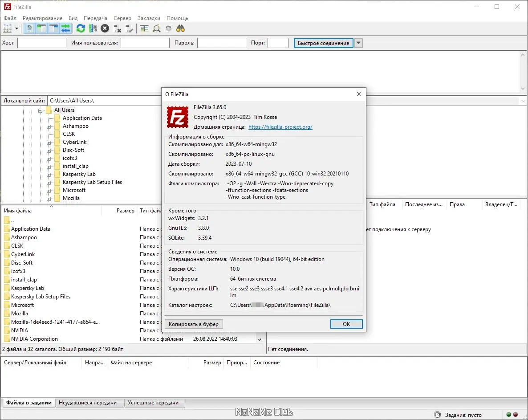Screen dimensions: 528x420
Task: Expand Disc-Soft folder in tree
Action: (49, 151)
